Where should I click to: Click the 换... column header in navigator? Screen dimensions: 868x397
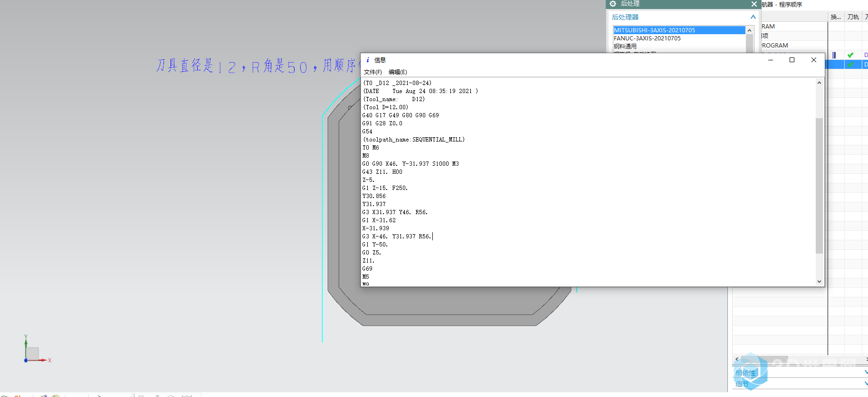[x=836, y=17]
